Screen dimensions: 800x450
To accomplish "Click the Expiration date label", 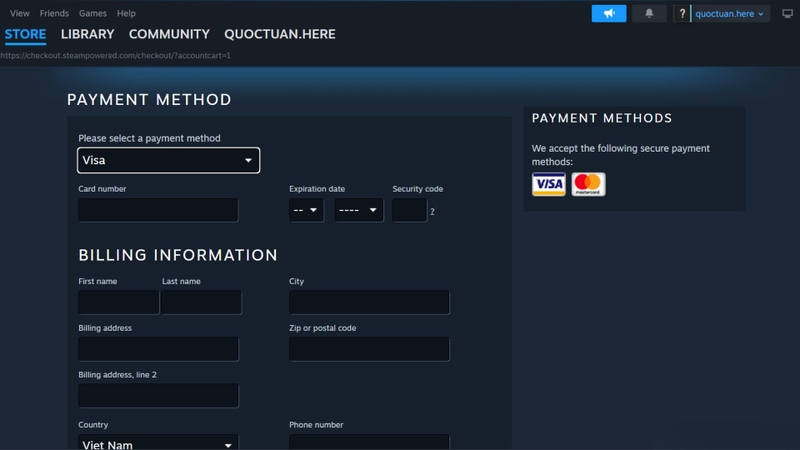I will point(317,189).
